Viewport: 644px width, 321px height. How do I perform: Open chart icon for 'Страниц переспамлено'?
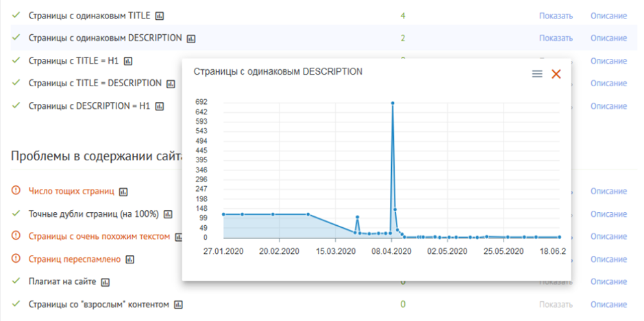[129, 259]
